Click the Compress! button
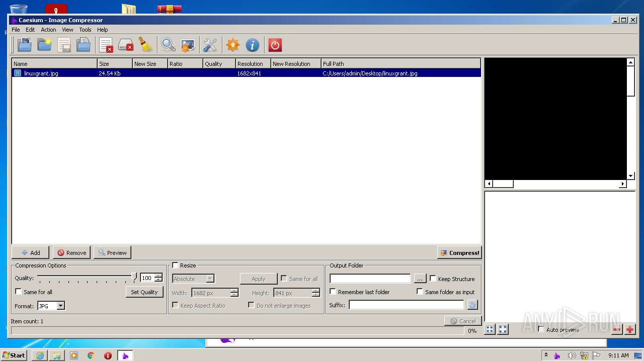 [459, 252]
